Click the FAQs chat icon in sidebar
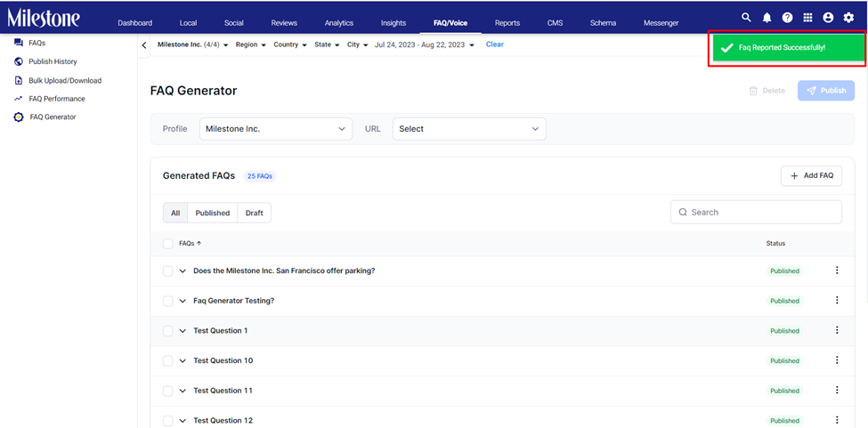 pos(19,43)
